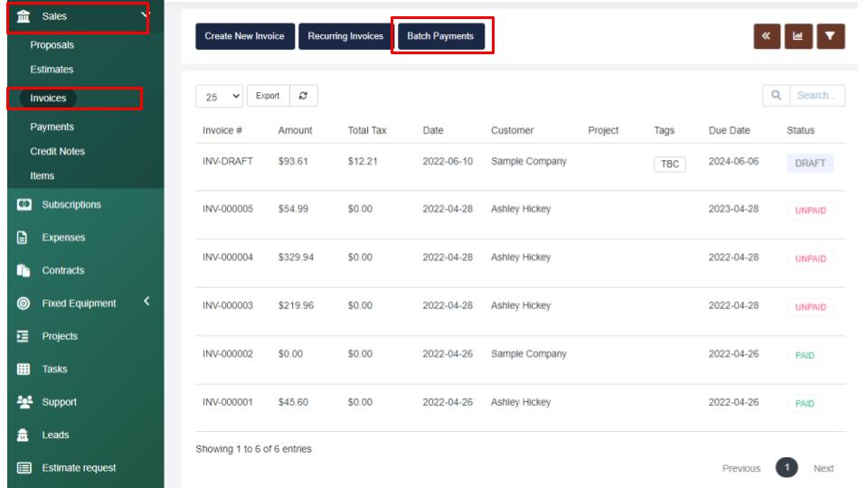Open Contracts in the sidebar

(x=62, y=270)
